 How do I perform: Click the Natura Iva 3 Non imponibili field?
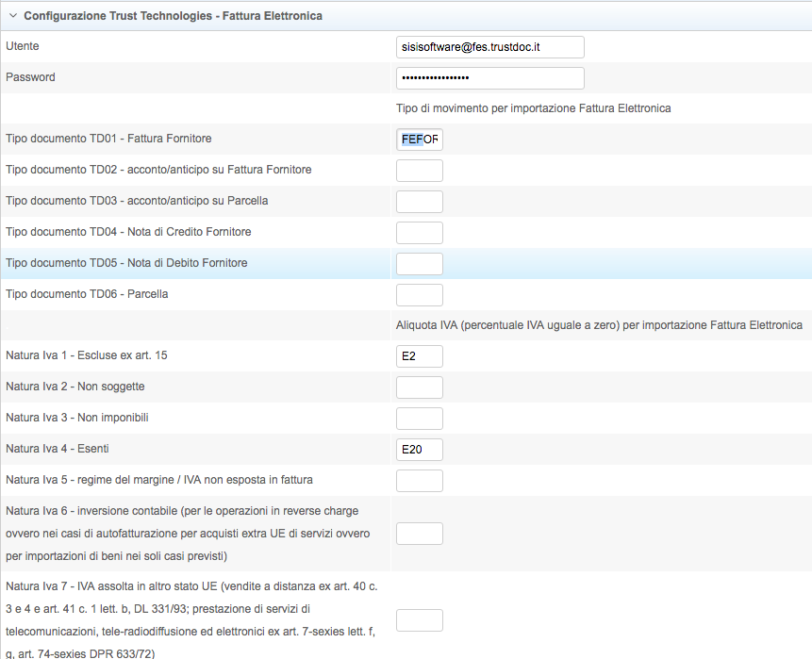(x=420, y=419)
